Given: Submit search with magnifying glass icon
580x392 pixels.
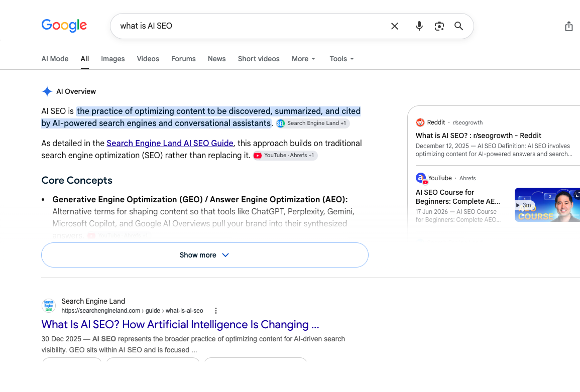Looking at the screenshot, I should coord(458,26).
